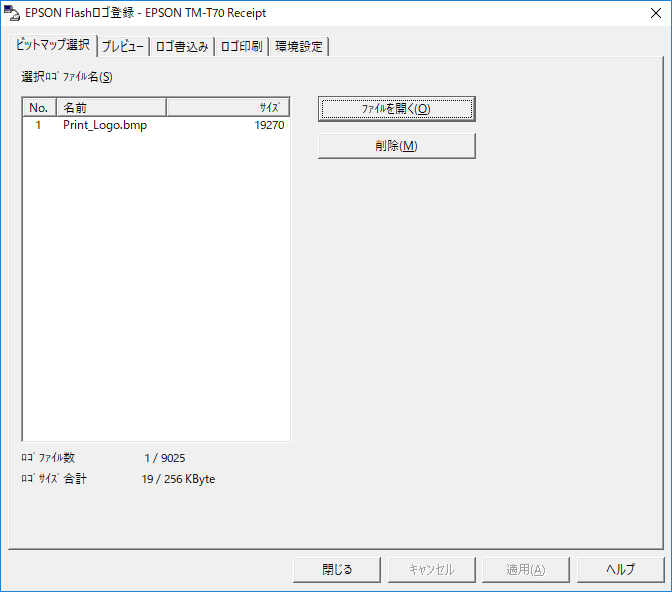The image size is (672, 592).
Task: Go to the ロゴ書込み tab
Action: click(182, 47)
